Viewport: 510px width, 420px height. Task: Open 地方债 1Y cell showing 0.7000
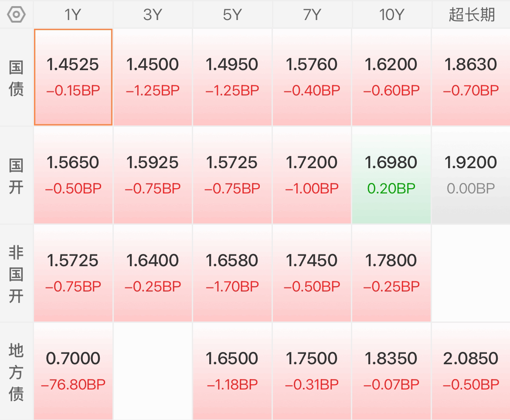(73, 371)
